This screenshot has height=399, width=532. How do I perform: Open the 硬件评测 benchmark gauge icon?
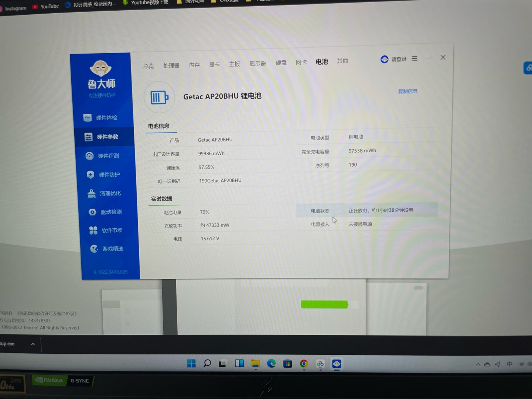tap(89, 156)
